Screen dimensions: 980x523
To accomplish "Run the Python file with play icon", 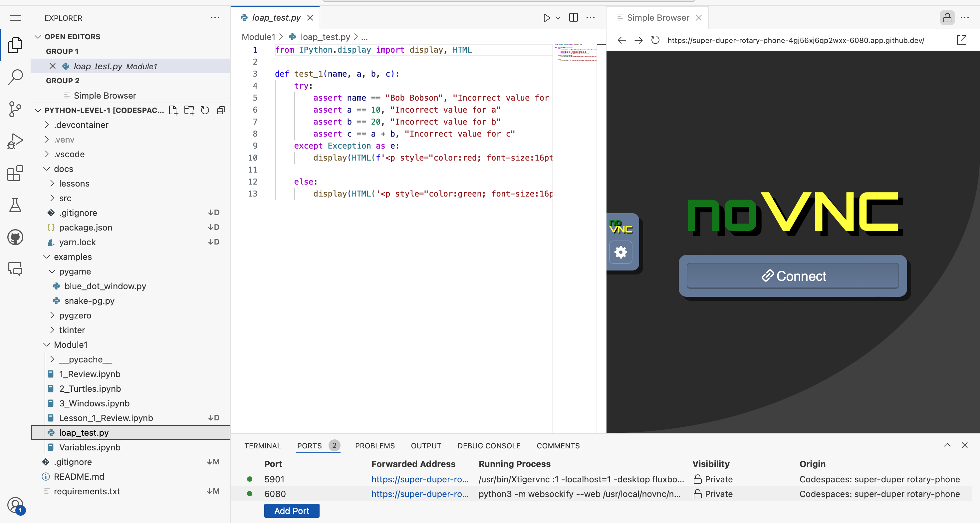I will (547, 18).
